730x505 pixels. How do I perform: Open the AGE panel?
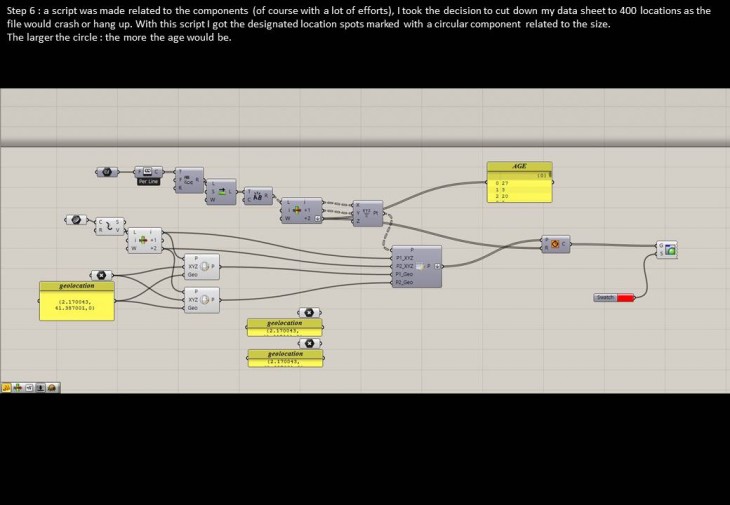click(519, 167)
